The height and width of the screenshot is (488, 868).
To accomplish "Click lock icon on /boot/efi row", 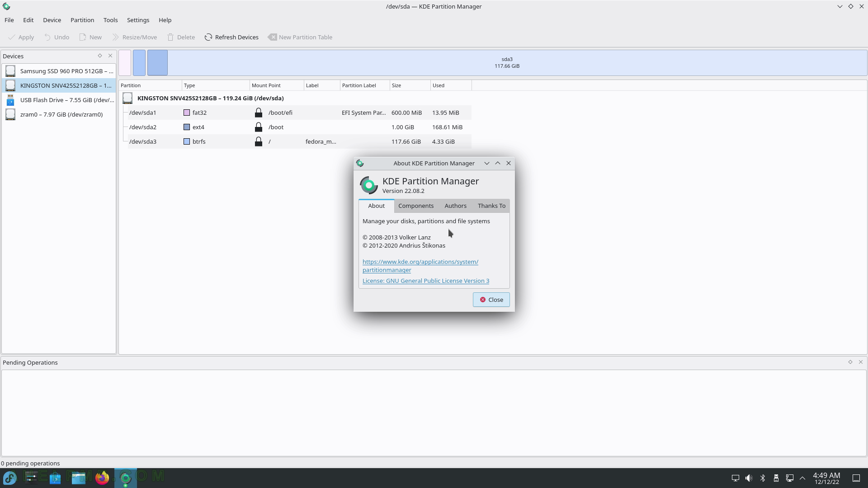I will pos(259,113).
